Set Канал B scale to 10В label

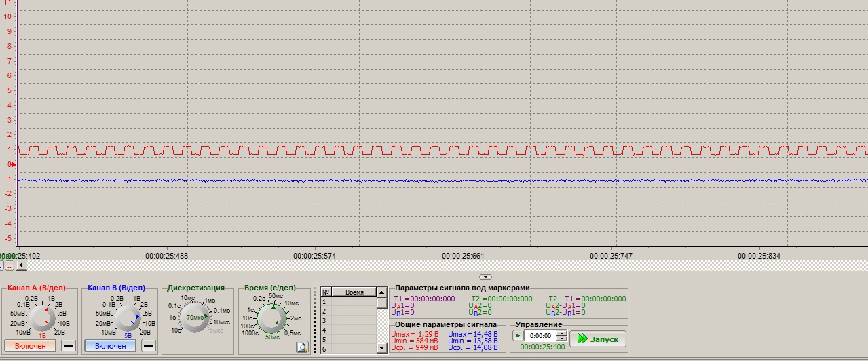[151, 323]
